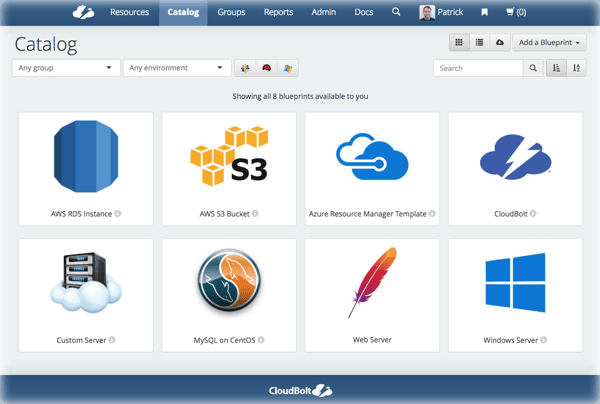Show info for Windows Server
This screenshot has height=404, width=600.
[544, 340]
